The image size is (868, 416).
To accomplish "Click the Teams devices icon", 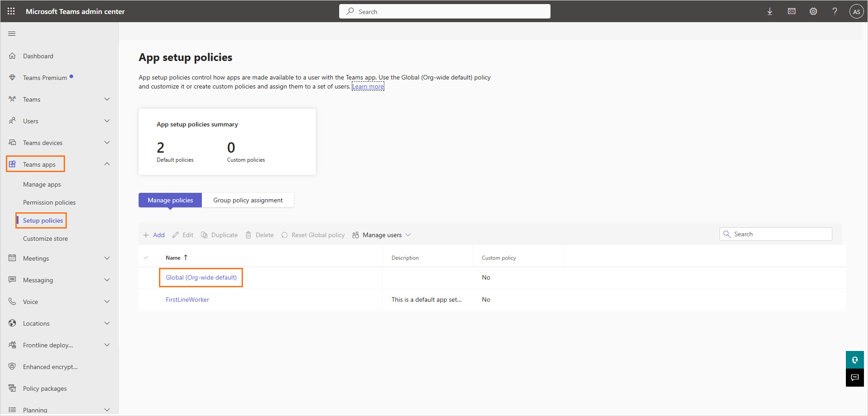I will point(12,143).
